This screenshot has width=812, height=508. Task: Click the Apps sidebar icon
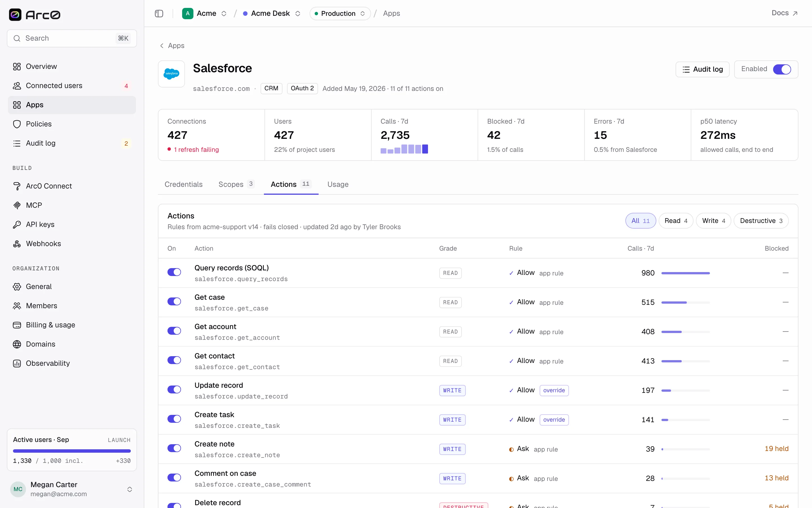pos(17,105)
